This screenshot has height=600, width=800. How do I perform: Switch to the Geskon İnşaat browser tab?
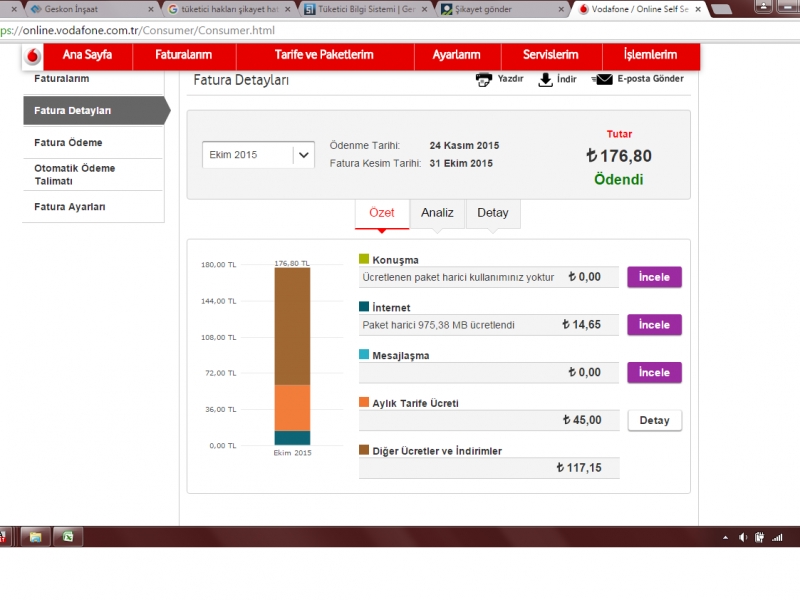point(92,9)
